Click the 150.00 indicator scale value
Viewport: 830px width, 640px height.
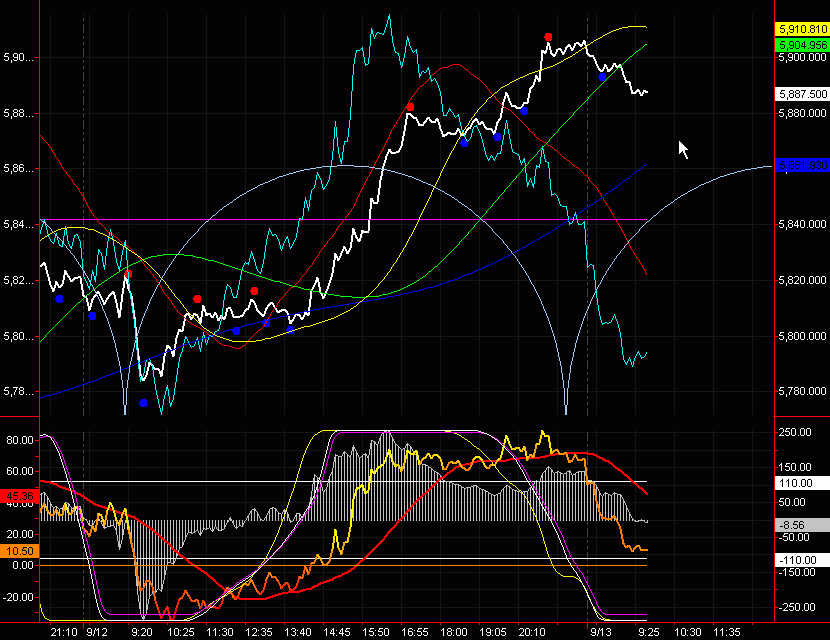795,467
